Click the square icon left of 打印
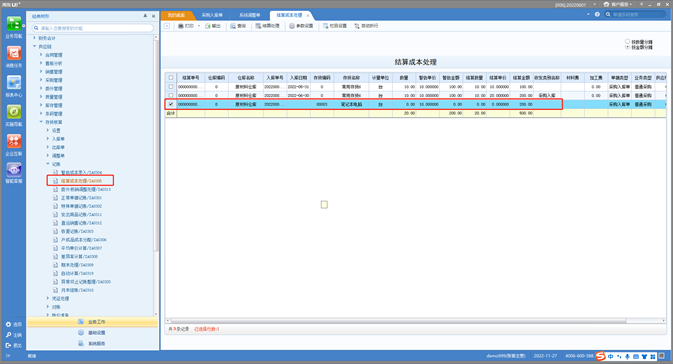This screenshot has height=364, width=673. click(167, 26)
